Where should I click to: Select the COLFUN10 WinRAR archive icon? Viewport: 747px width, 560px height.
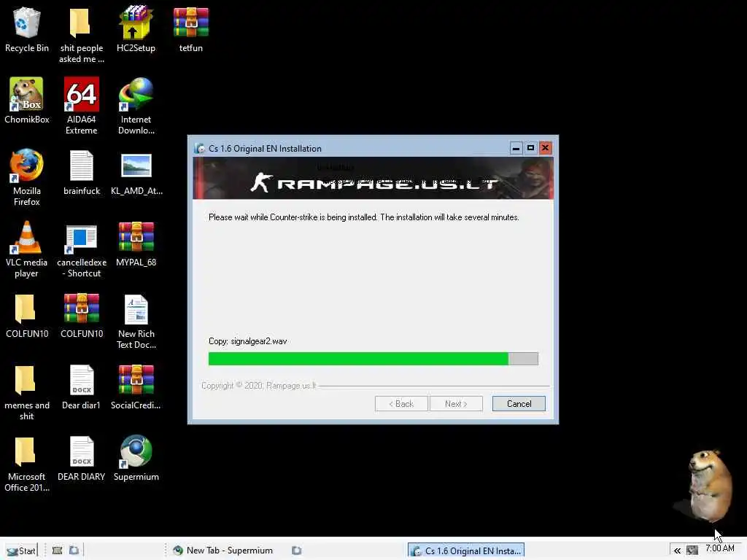(82, 316)
